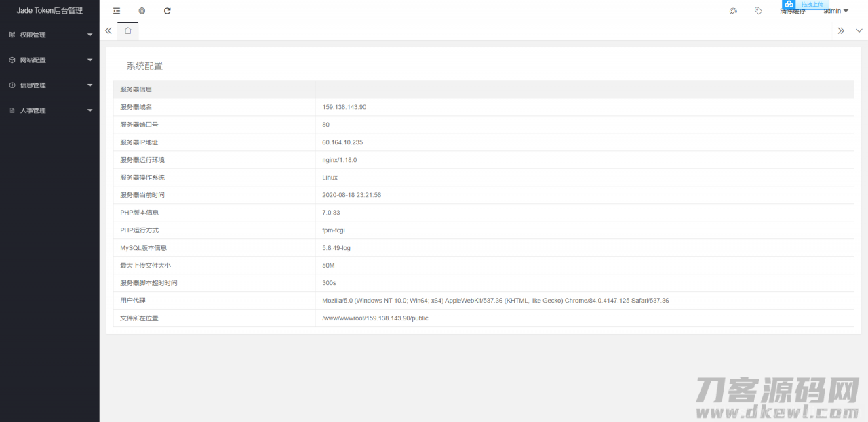Select the Mozilla/5.0 user agent string
This screenshot has height=422, width=868.
coord(496,301)
